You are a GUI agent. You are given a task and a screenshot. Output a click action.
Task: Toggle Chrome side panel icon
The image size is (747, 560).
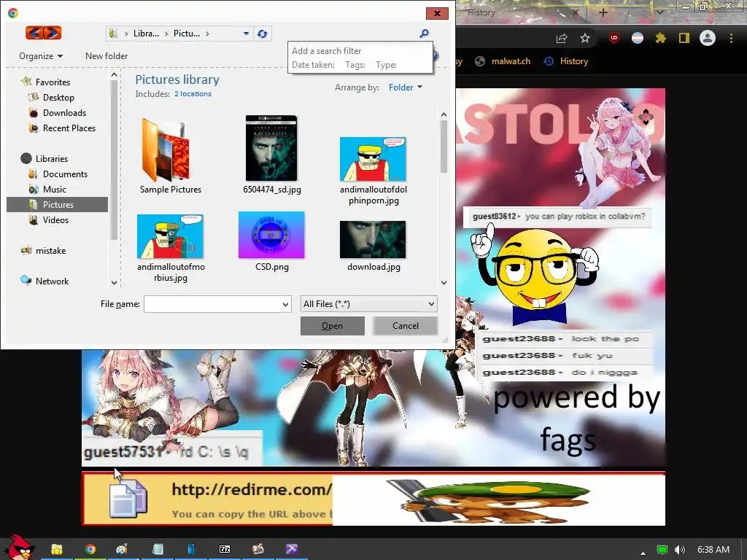click(x=684, y=38)
